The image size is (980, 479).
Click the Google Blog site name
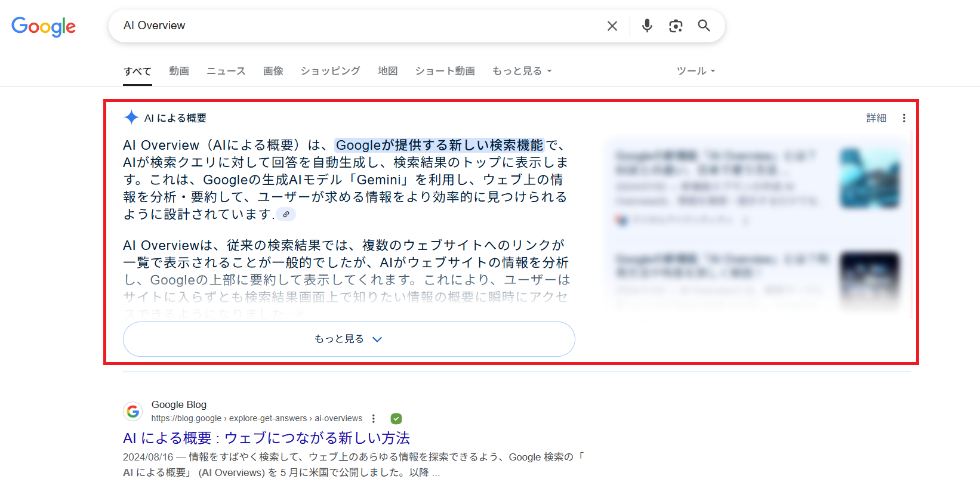click(179, 404)
